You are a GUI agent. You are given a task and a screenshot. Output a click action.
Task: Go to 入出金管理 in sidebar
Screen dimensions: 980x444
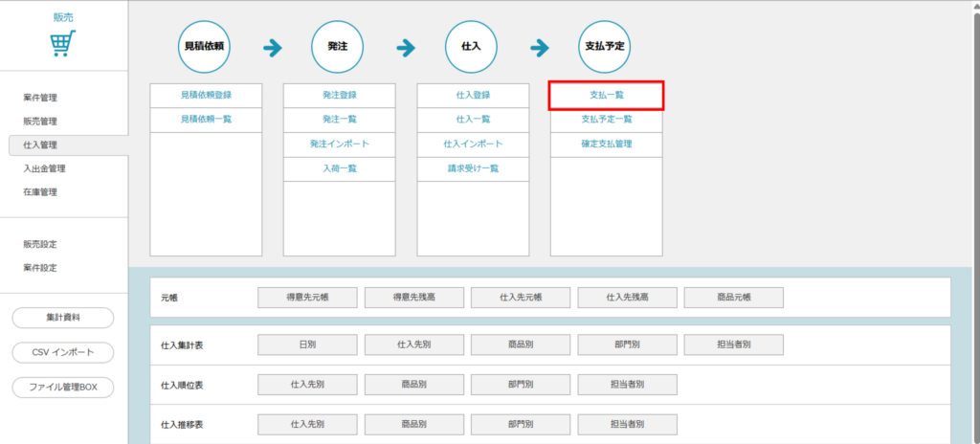point(44,168)
